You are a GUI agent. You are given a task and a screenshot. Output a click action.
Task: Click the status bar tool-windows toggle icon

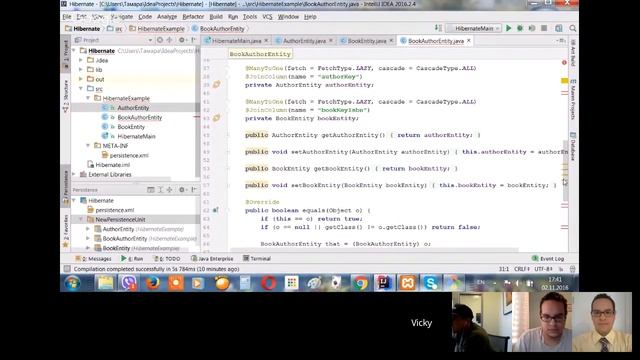[x=67, y=269]
